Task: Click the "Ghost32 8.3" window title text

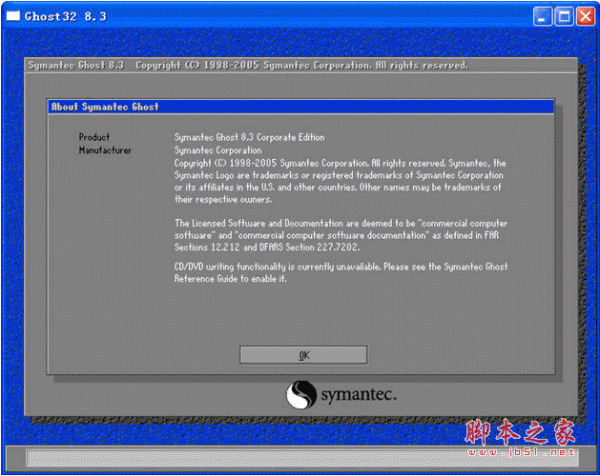Action: [65, 16]
